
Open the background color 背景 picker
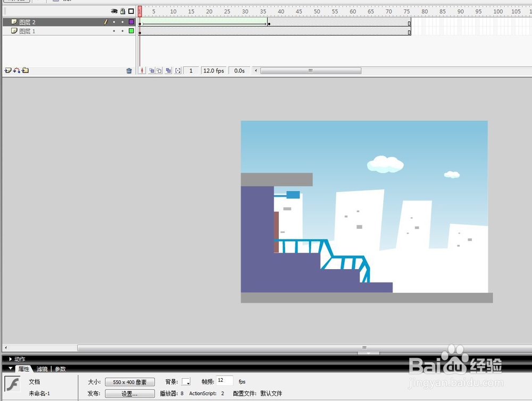coord(186,382)
